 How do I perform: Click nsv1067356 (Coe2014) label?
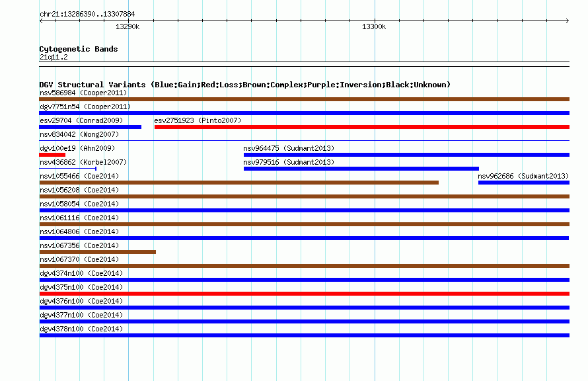click(x=79, y=245)
